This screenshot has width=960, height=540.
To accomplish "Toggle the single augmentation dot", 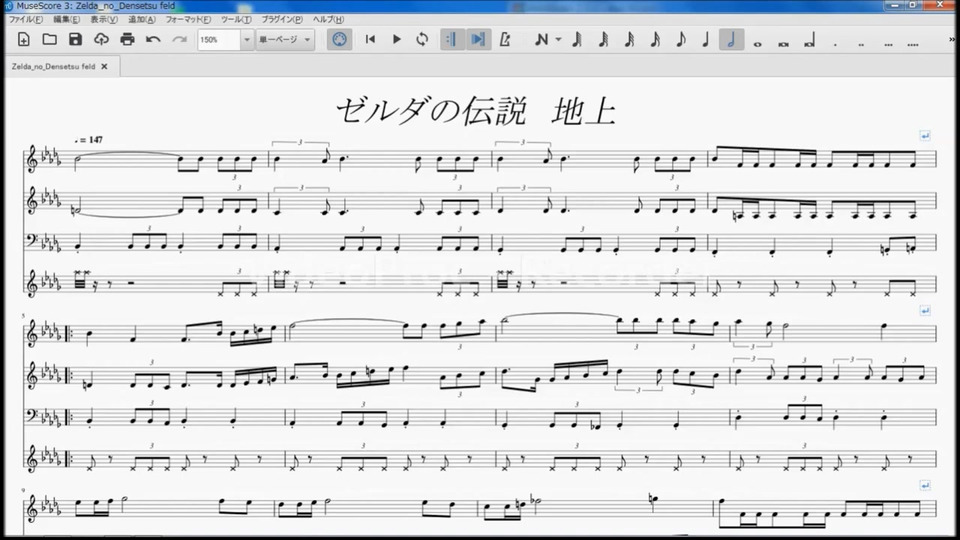I will pos(835,44).
